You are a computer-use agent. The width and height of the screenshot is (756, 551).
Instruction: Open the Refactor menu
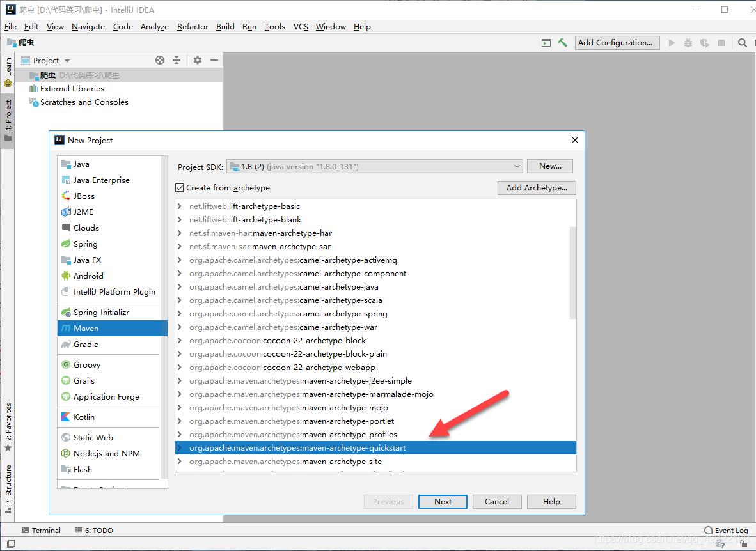(x=193, y=26)
